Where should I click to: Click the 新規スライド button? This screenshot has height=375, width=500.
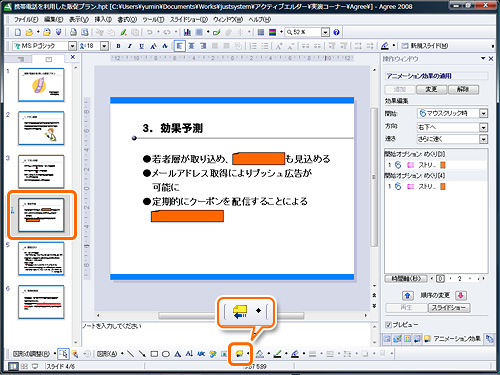[x=425, y=46]
